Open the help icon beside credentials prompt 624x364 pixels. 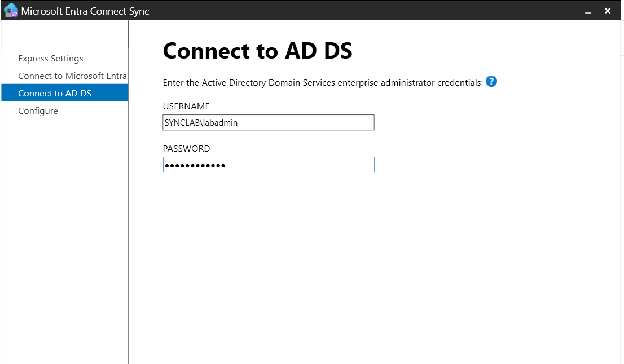click(491, 82)
